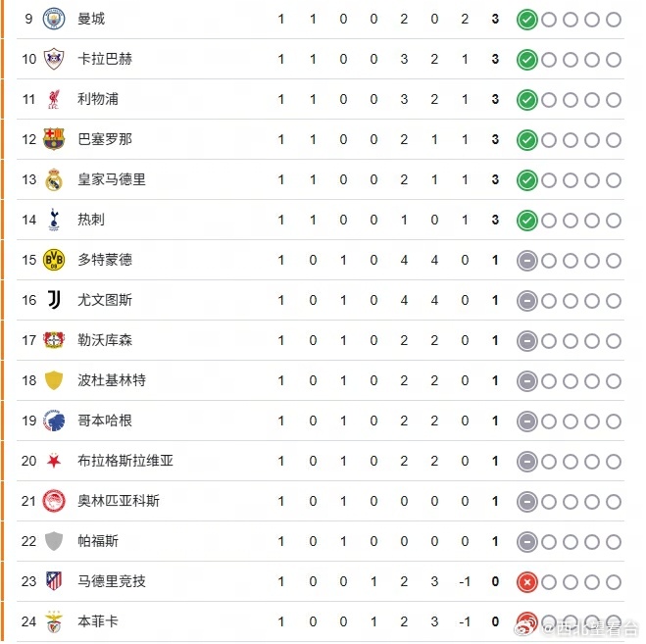The width and height of the screenshot is (646, 644).
Task: Select the Barcelona club badge
Action: (54, 139)
